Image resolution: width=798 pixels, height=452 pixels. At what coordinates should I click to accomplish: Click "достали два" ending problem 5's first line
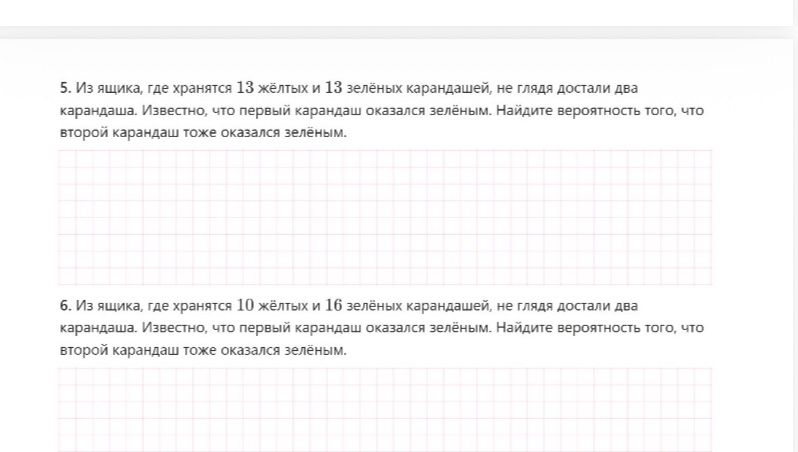click(597, 88)
